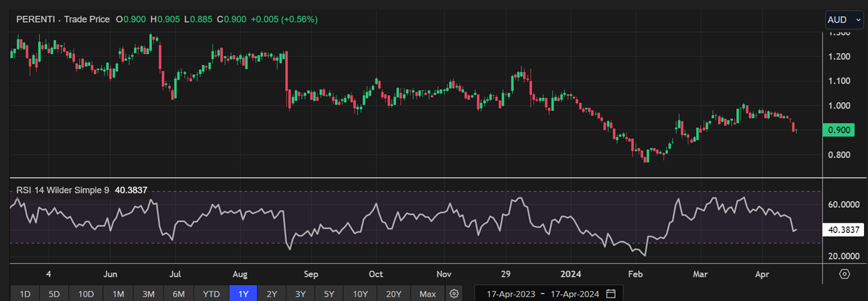
Task: Switch to the 5D range
Action: (x=54, y=294)
